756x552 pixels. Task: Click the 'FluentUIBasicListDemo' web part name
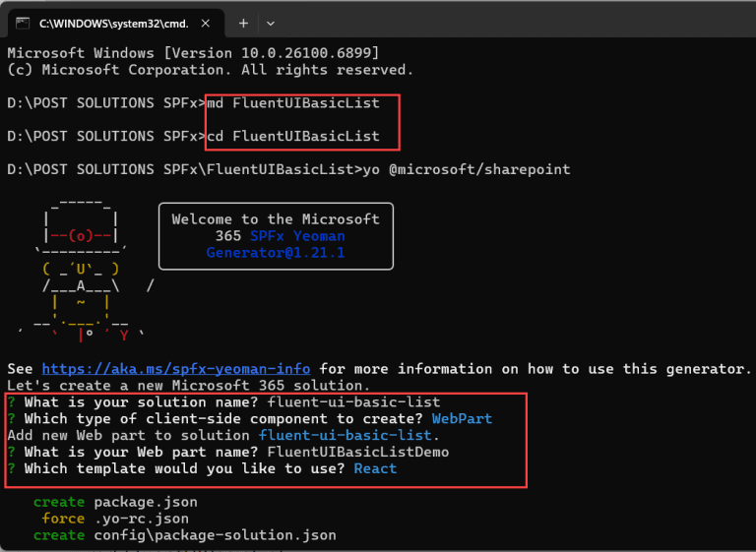pyautogui.click(x=358, y=452)
